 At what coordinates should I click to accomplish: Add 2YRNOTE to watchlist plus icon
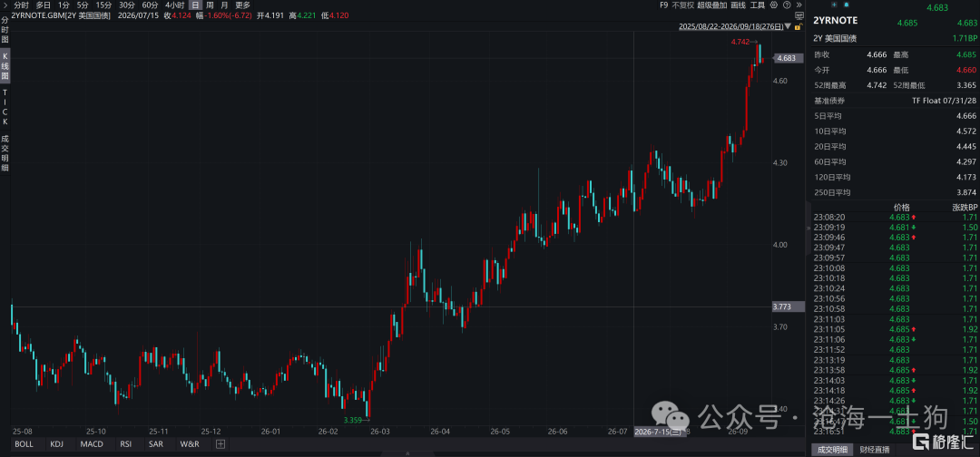(835, 5)
